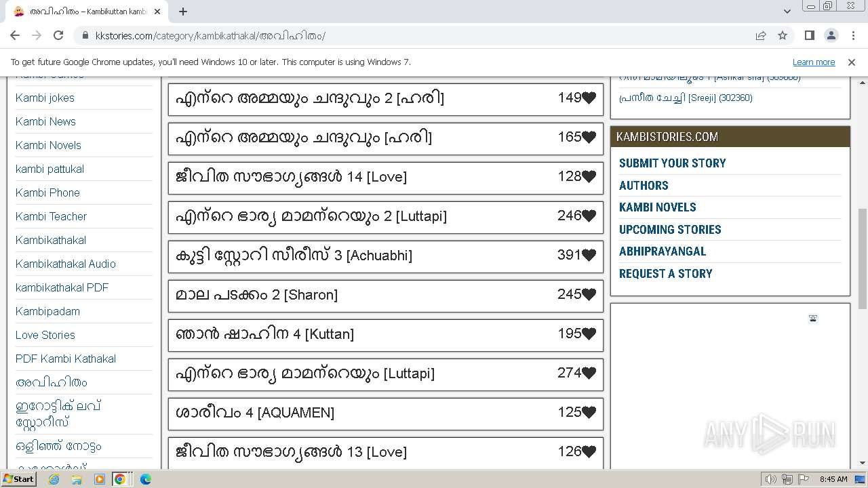Image resolution: width=868 pixels, height=488 pixels.
Task: Bookmark this page with star icon
Action: pyautogui.click(x=783, y=35)
